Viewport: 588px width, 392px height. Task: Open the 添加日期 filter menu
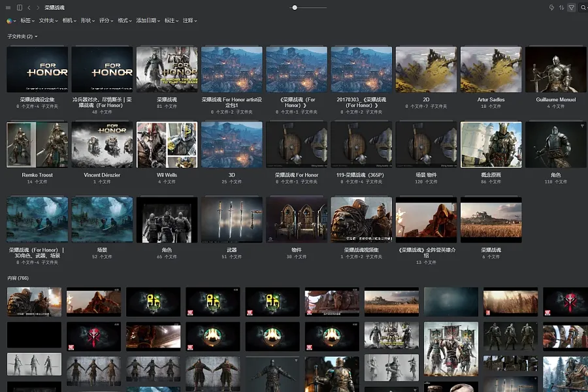pyautogui.click(x=148, y=21)
